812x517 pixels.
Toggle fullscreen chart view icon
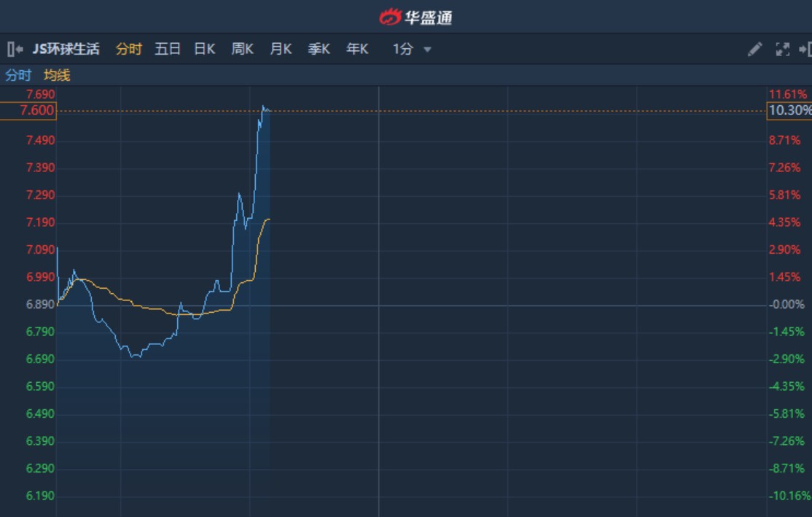click(x=783, y=49)
